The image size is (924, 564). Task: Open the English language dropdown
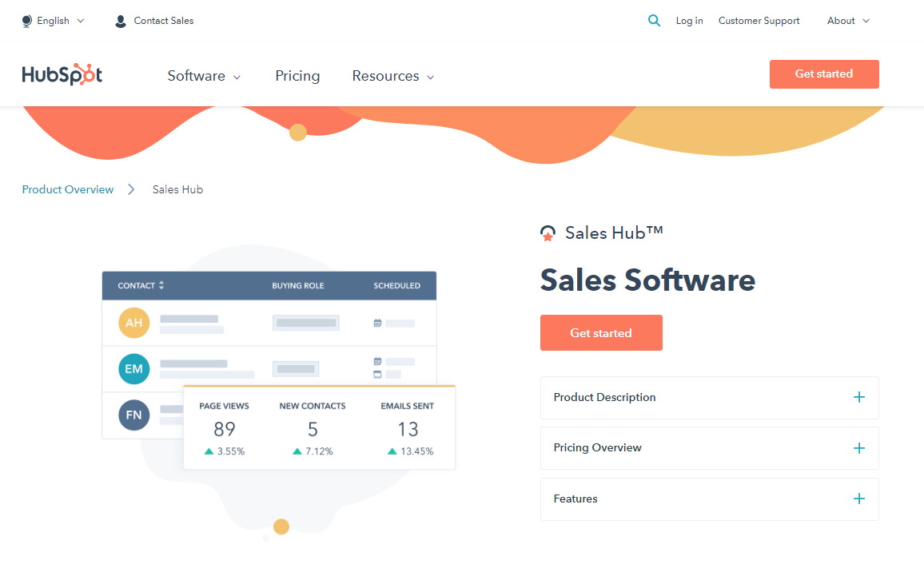(x=54, y=21)
